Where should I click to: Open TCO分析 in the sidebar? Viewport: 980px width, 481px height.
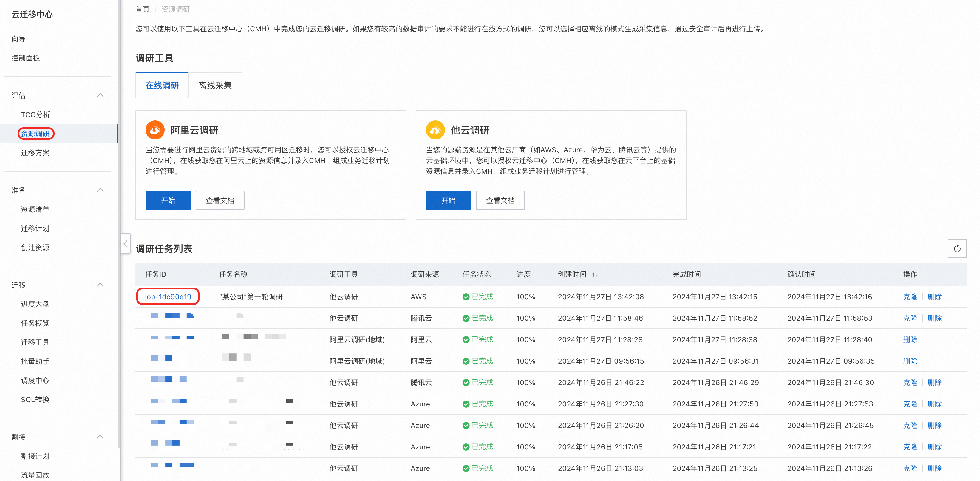[x=35, y=114]
